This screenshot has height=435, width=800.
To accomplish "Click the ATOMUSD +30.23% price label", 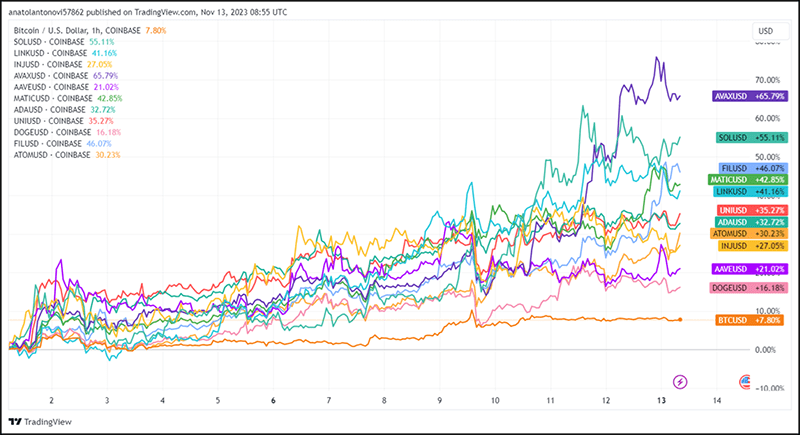I will pos(749,234).
